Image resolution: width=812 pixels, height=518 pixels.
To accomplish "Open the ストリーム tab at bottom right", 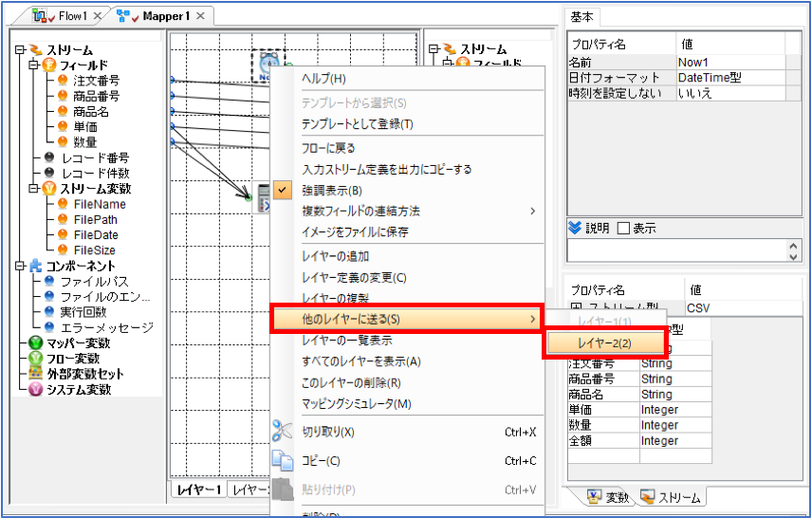I will pyautogui.click(x=671, y=497).
